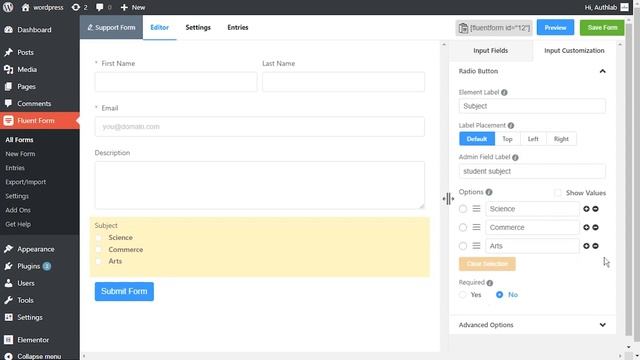Image resolution: width=640 pixels, height=360 pixels.
Task: Open the New content menu
Action: [x=133, y=7]
